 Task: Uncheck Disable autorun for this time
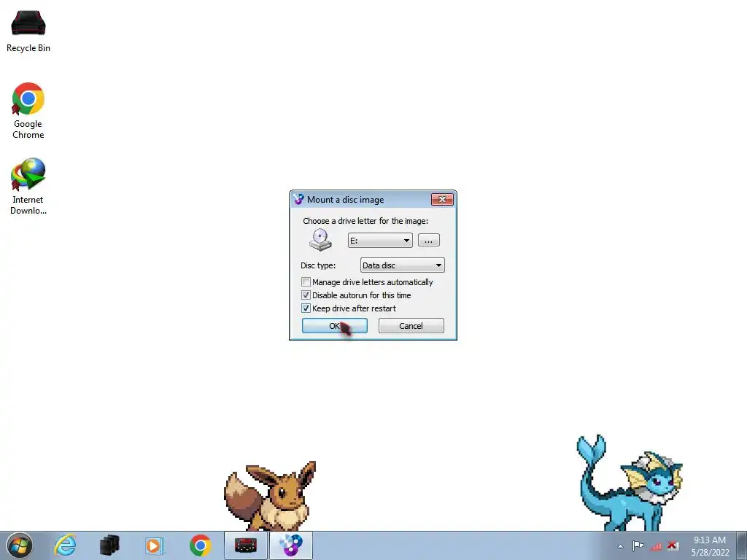coord(306,295)
